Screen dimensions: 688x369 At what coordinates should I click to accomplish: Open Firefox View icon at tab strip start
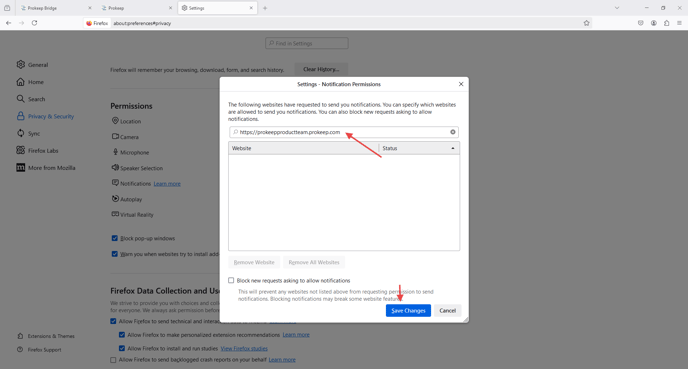[7, 8]
